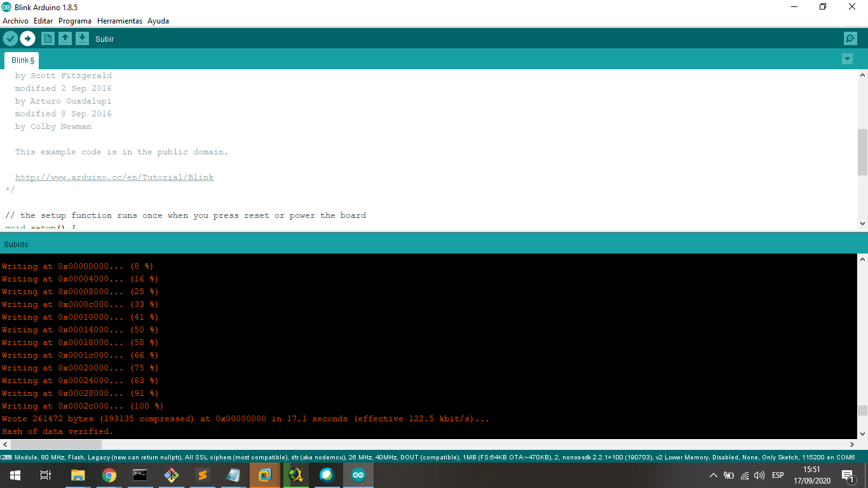Click the console scrollbar up arrow
Viewport: 868px width, 488px height.
pyautogui.click(x=862, y=259)
